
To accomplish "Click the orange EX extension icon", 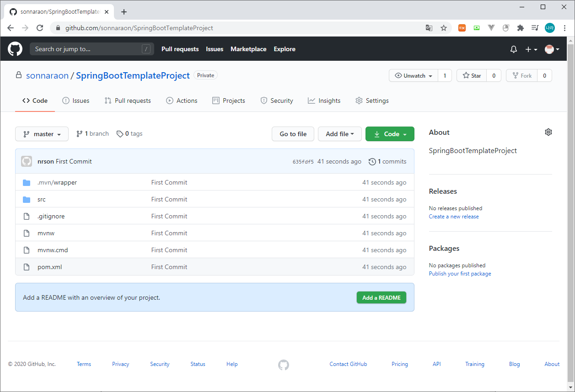I will pos(462,28).
